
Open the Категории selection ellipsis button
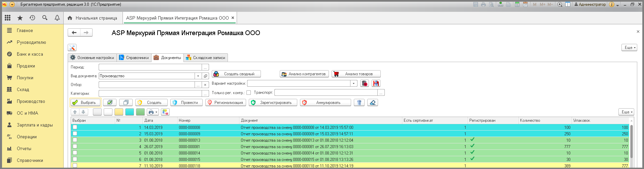205,93
